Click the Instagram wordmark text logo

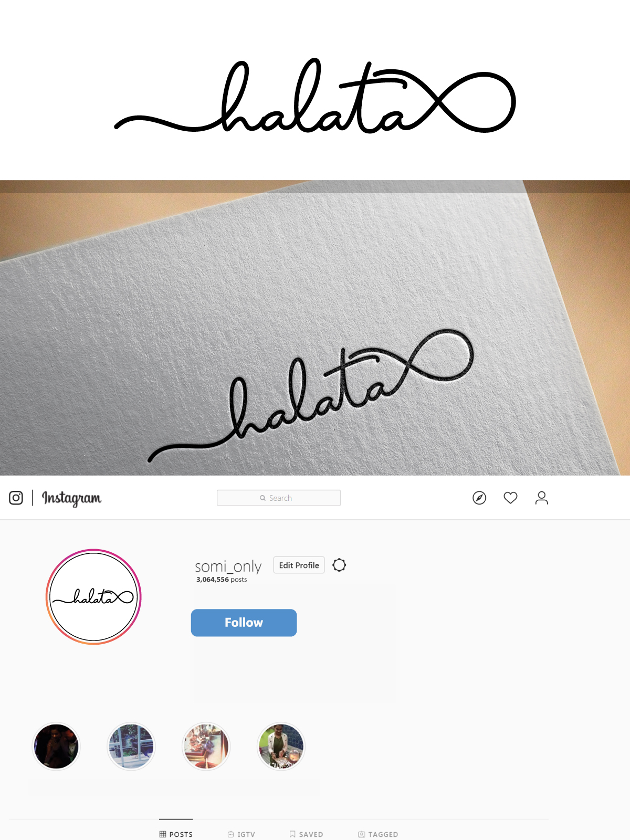(71, 498)
